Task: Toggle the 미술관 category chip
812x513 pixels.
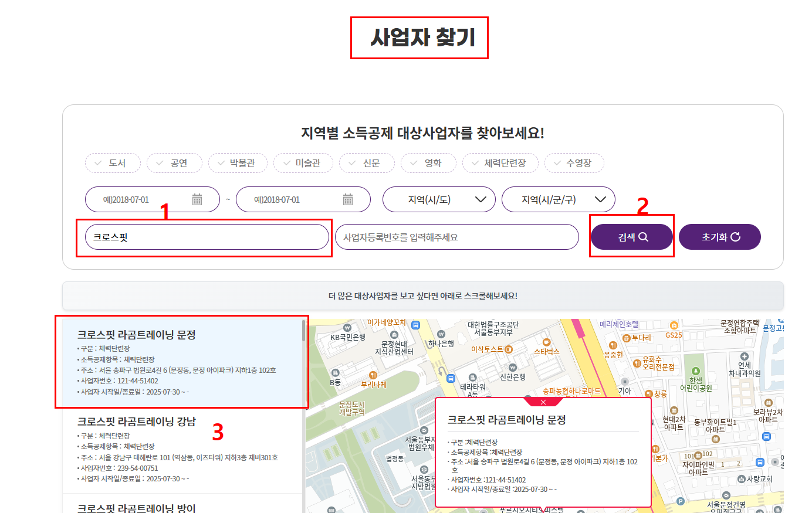Action: (x=303, y=163)
